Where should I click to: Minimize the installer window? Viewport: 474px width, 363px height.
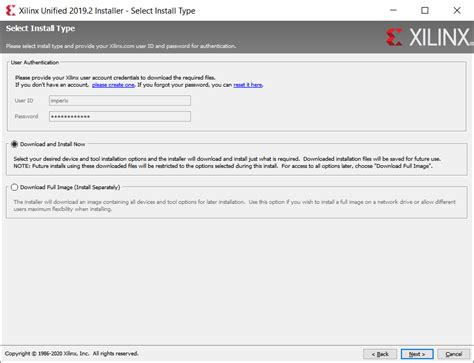pos(393,11)
